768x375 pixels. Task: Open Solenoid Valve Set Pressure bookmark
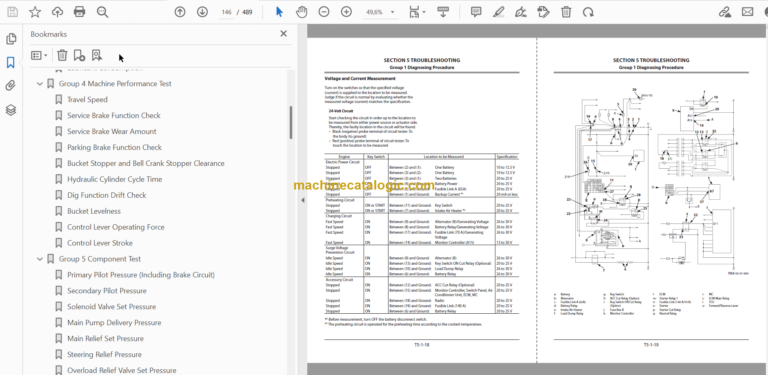point(111,307)
